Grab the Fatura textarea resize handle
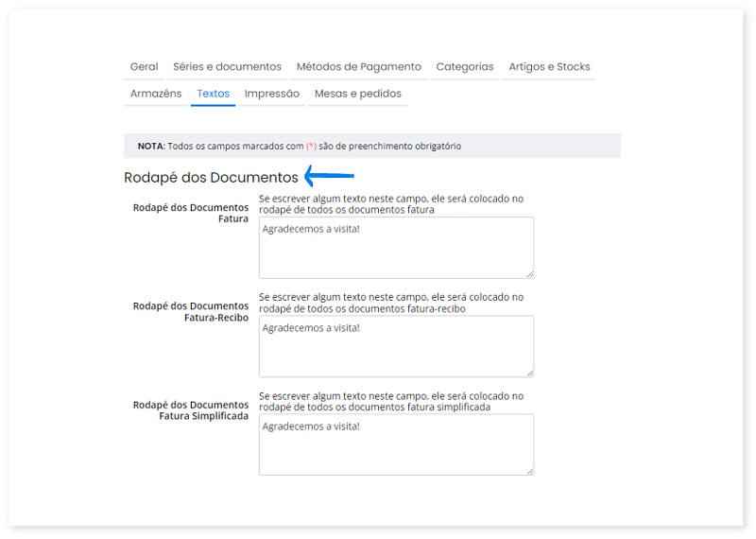Image resolution: width=756 pixels, height=539 pixels. (530, 274)
